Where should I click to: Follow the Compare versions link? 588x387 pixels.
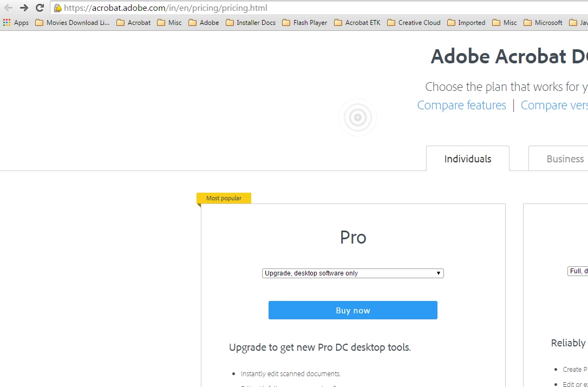pyautogui.click(x=554, y=106)
